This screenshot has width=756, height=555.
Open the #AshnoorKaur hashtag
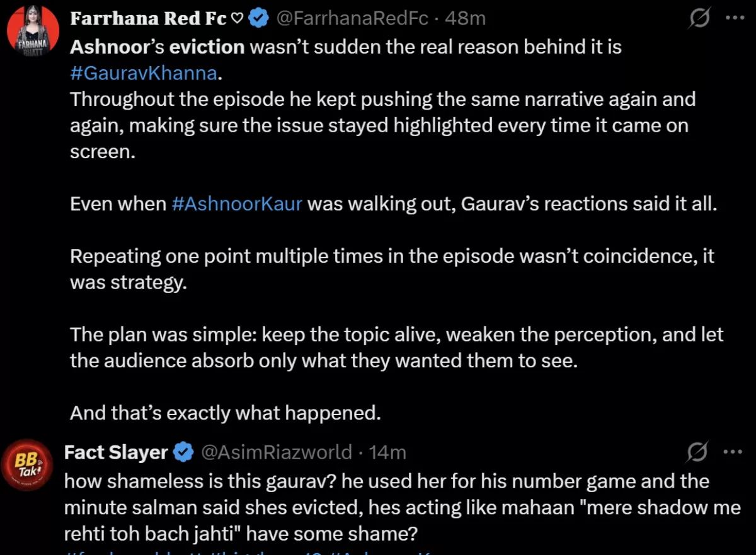click(238, 203)
